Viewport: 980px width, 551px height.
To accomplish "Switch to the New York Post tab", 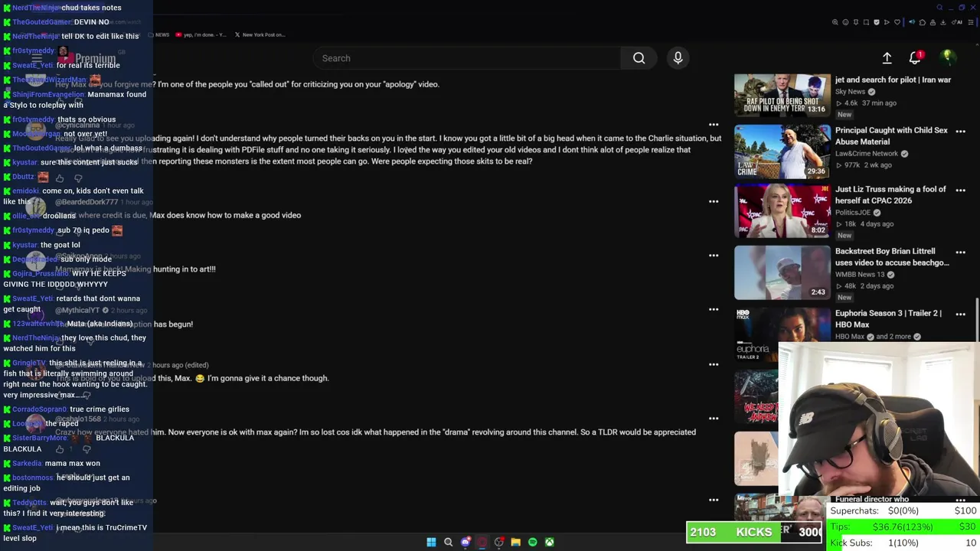I will (260, 34).
